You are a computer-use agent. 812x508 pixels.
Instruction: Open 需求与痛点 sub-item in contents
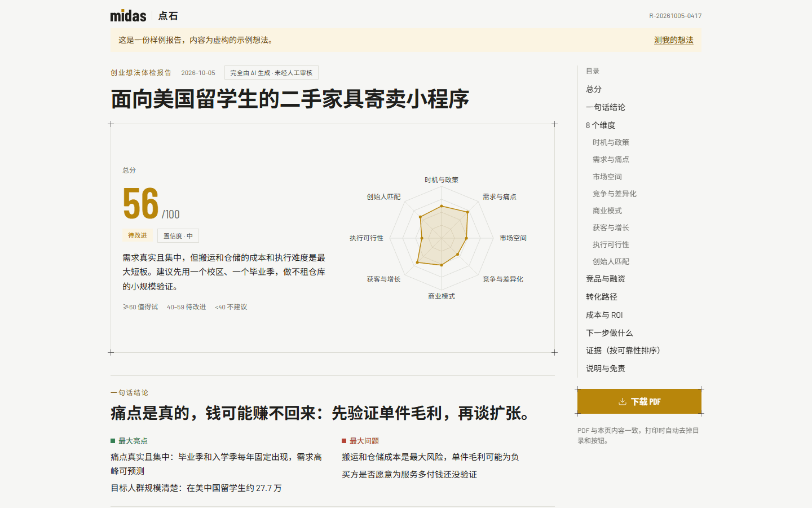[611, 159]
